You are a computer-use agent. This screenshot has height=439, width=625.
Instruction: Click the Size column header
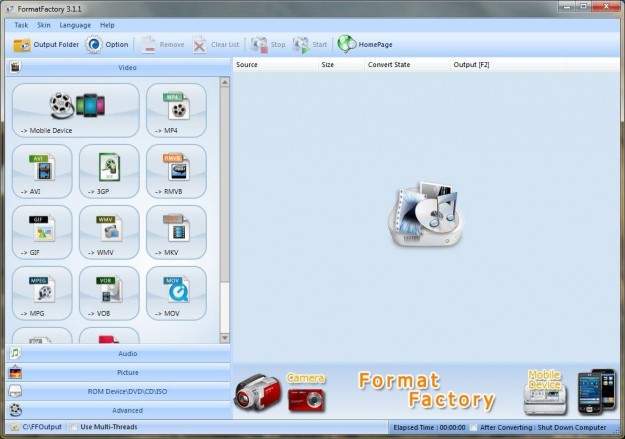pyautogui.click(x=341, y=65)
